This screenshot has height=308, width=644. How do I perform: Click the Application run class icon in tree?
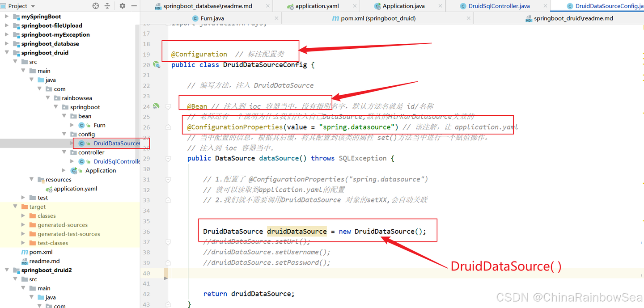pos(74,170)
